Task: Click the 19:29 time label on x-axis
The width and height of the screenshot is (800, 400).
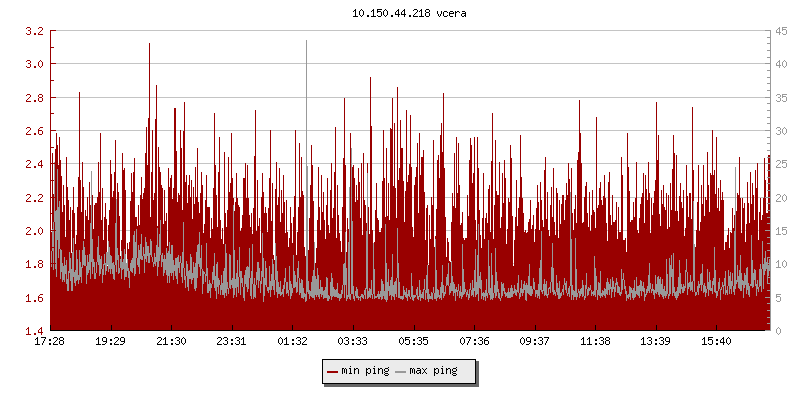Action: tap(111, 341)
